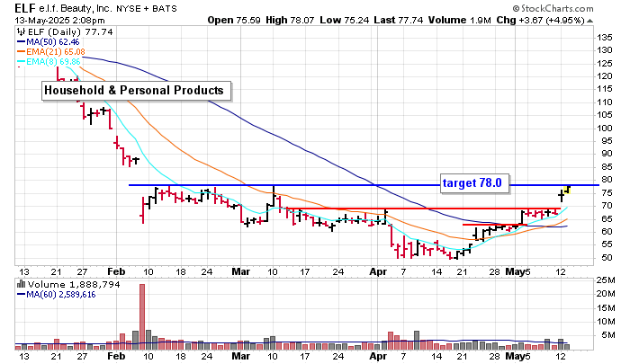Click the Volume 1.9M header value

[459, 20]
